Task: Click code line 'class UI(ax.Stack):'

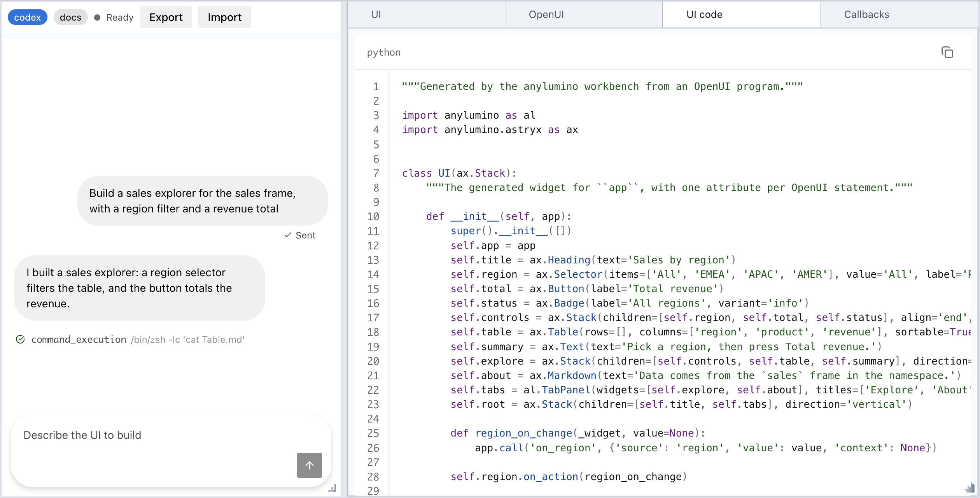Action: pos(459,173)
